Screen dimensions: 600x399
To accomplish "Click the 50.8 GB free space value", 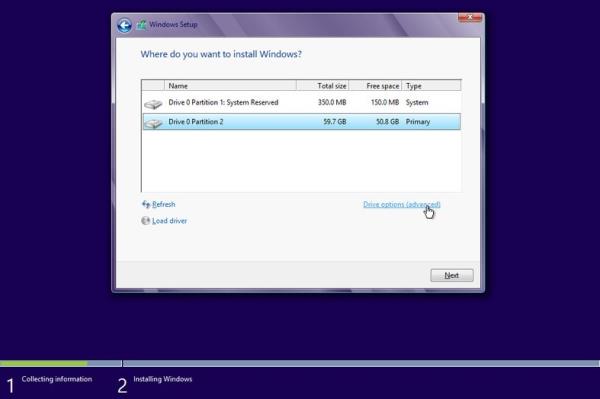I will tap(387, 122).
